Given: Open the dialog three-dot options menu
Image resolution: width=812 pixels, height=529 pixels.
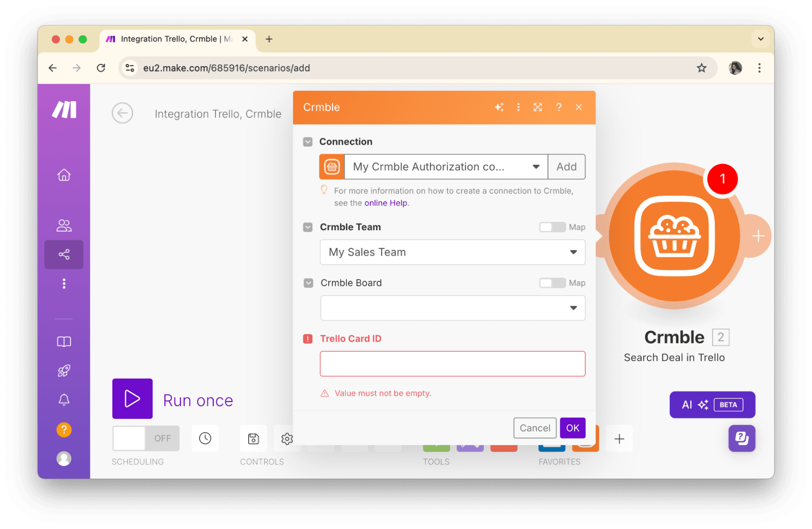Looking at the screenshot, I should point(518,107).
